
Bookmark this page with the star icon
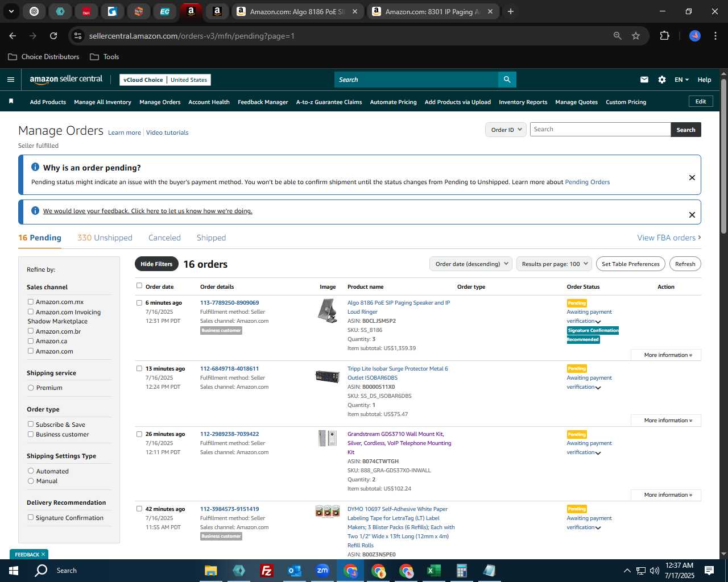636,36
